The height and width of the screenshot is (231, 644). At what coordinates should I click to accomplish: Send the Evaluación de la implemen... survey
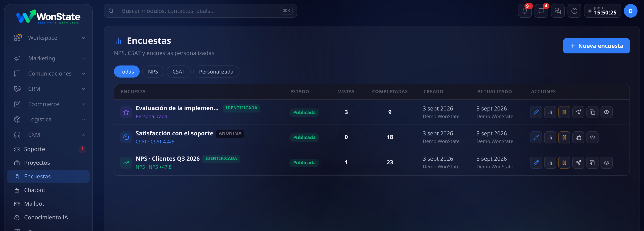point(578,112)
